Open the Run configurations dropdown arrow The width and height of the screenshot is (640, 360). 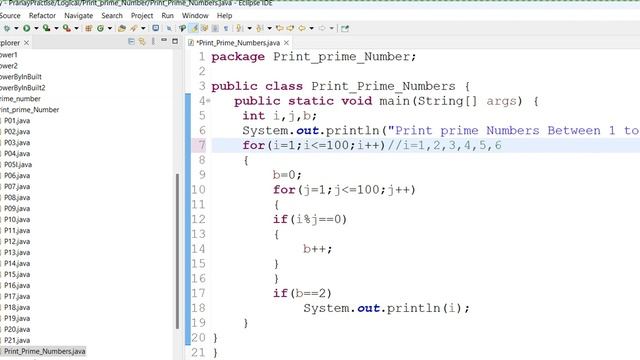tap(36, 28)
